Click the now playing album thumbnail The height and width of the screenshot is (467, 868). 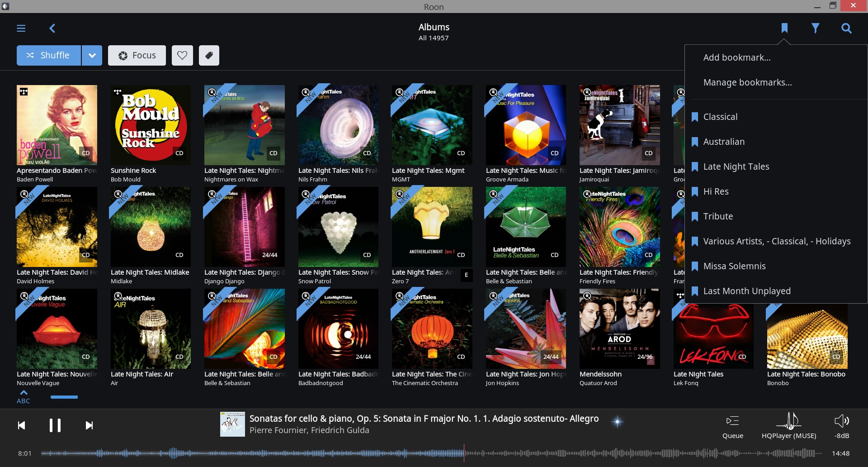pyautogui.click(x=232, y=424)
